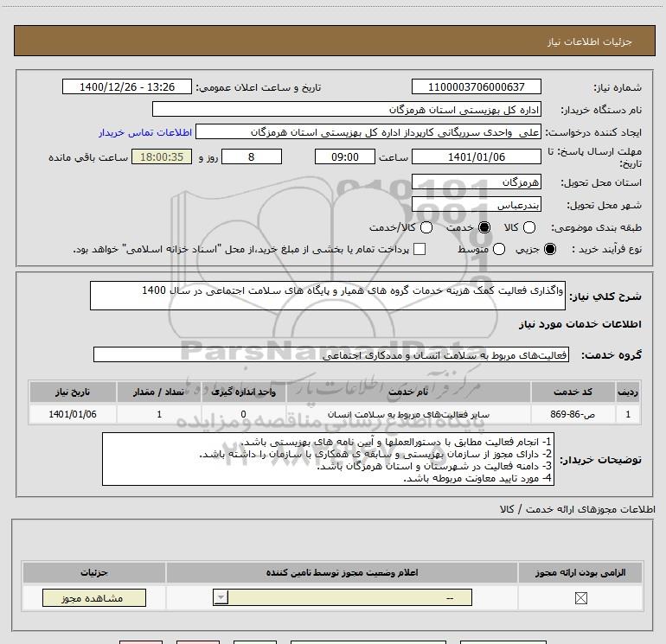This screenshot has width=666, height=644.
Task: Click the announcement date field 1400/12/26 - 13:26
Action: [x=127, y=87]
